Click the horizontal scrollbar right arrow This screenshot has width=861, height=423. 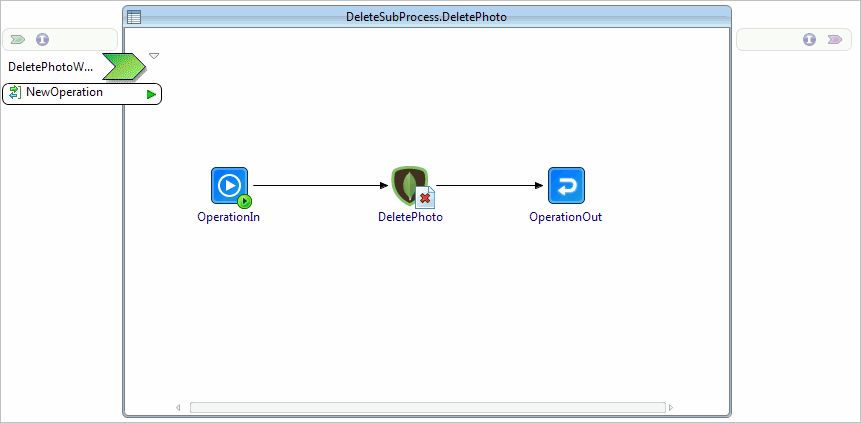tap(671, 408)
